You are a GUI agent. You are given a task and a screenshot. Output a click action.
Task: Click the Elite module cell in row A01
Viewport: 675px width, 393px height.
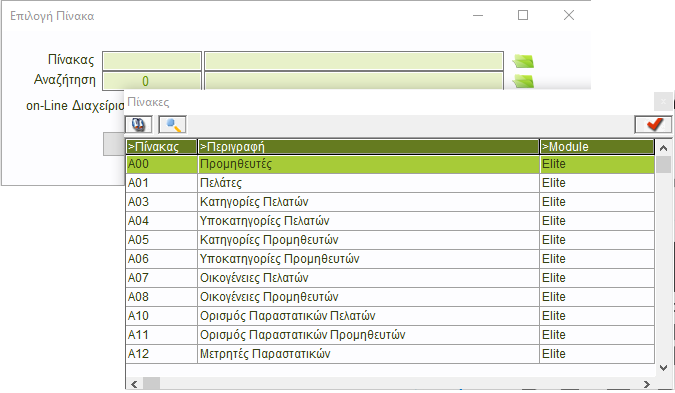(x=597, y=183)
